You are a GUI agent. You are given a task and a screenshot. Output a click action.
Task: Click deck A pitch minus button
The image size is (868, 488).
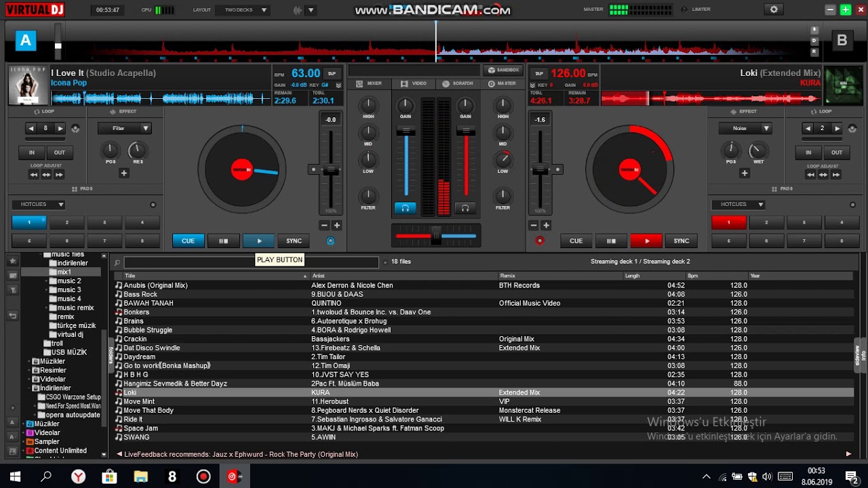324,225
